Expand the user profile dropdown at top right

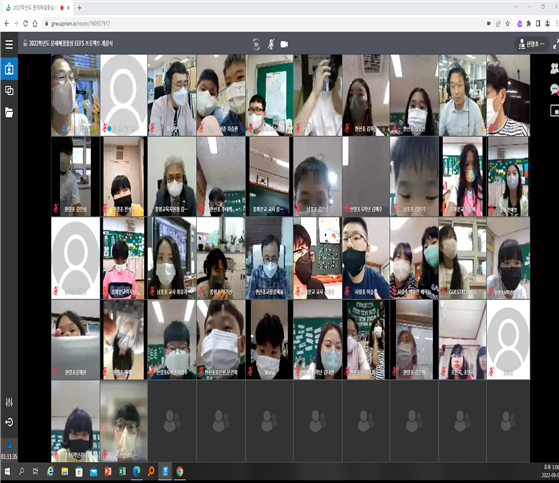point(532,44)
